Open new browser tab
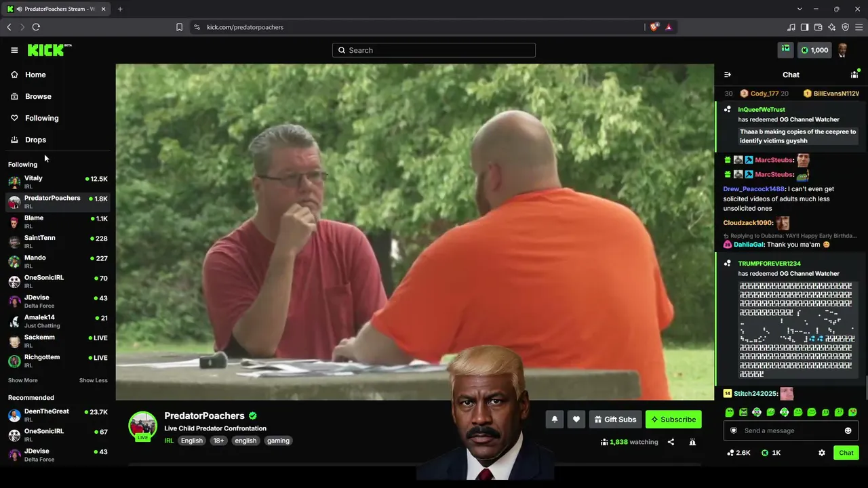Viewport: 868px width, 488px height. (x=120, y=9)
